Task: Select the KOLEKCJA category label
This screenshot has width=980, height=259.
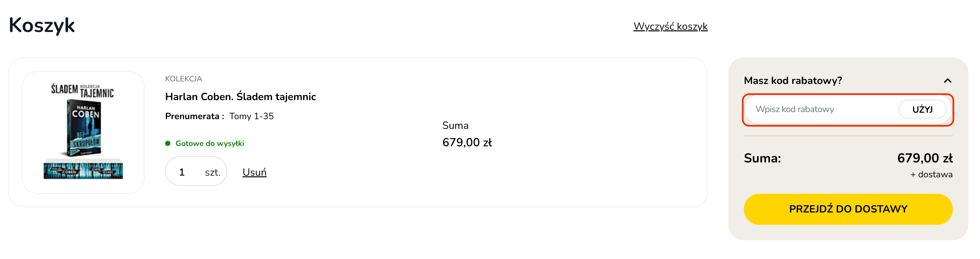Action: [183, 79]
